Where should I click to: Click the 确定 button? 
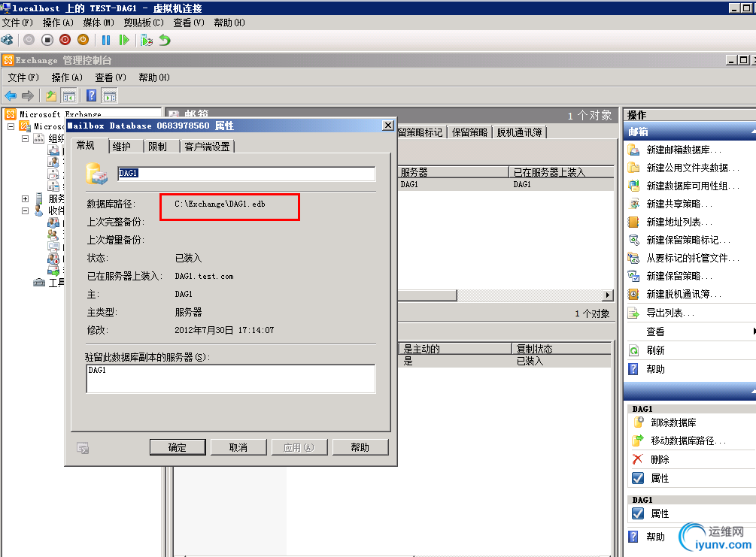(178, 447)
